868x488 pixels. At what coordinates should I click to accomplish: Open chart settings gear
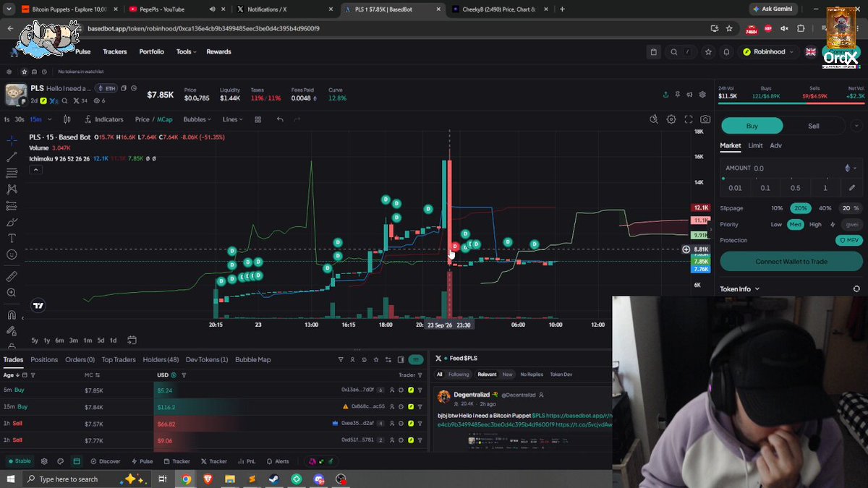click(x=671, y=119)
